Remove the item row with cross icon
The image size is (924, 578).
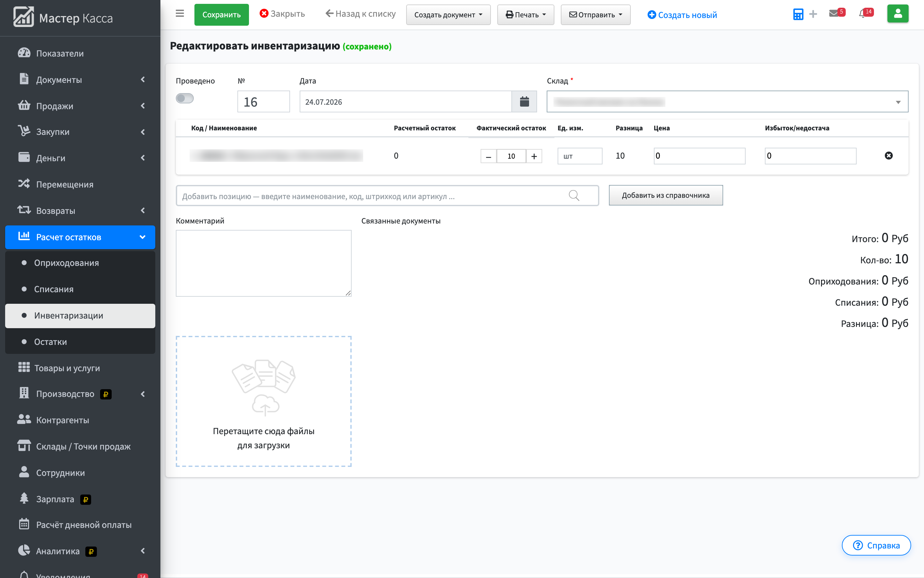[888, 156]
